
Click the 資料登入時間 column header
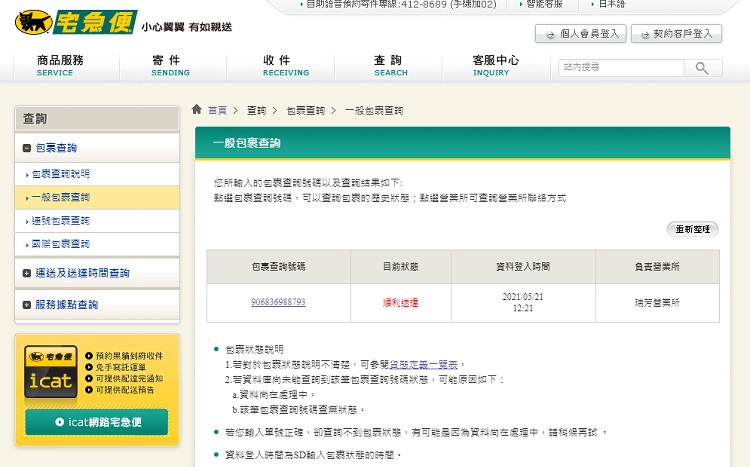tap(523, 267)
